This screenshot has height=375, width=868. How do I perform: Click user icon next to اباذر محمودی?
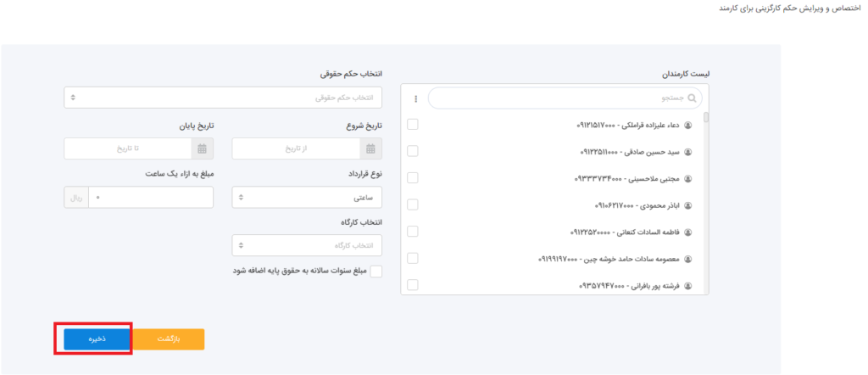pyautogui.click(x=687, y=205)
